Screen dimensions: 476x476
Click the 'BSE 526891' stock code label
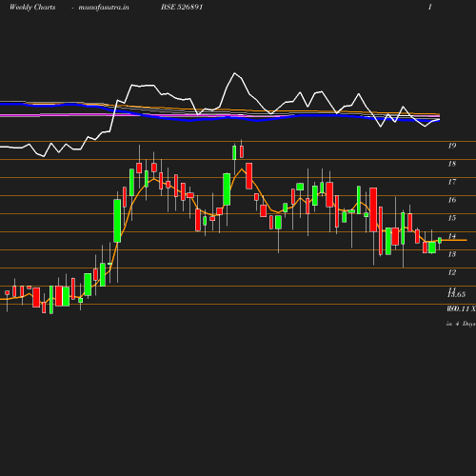point(182,7)
